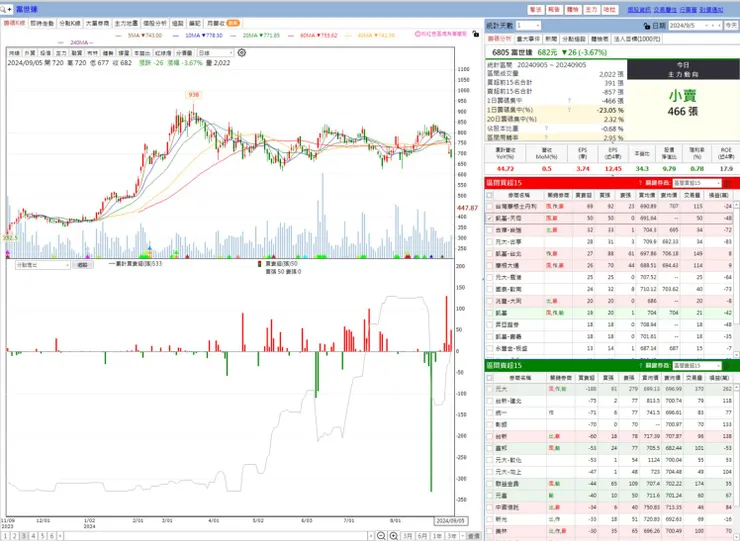The image size is (740, 541).
Task: Click the help icon in the red 區間買超15 header
Action: point(640,183)
